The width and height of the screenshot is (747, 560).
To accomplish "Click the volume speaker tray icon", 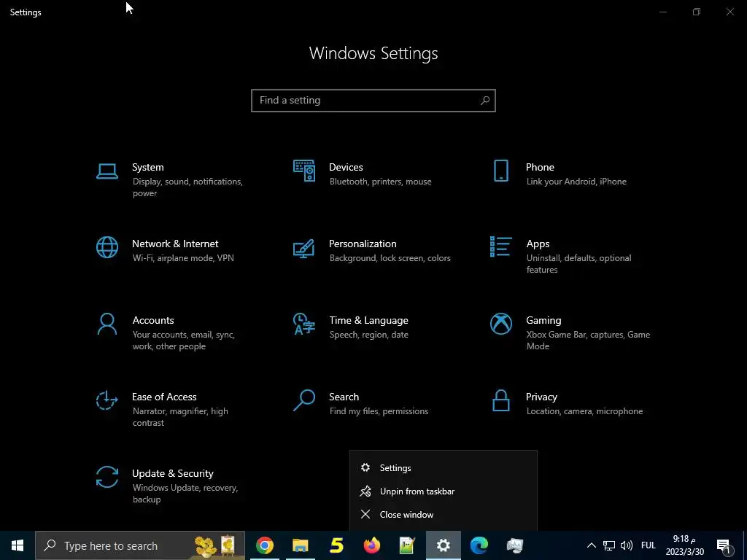I will click(x=627, y=545).
